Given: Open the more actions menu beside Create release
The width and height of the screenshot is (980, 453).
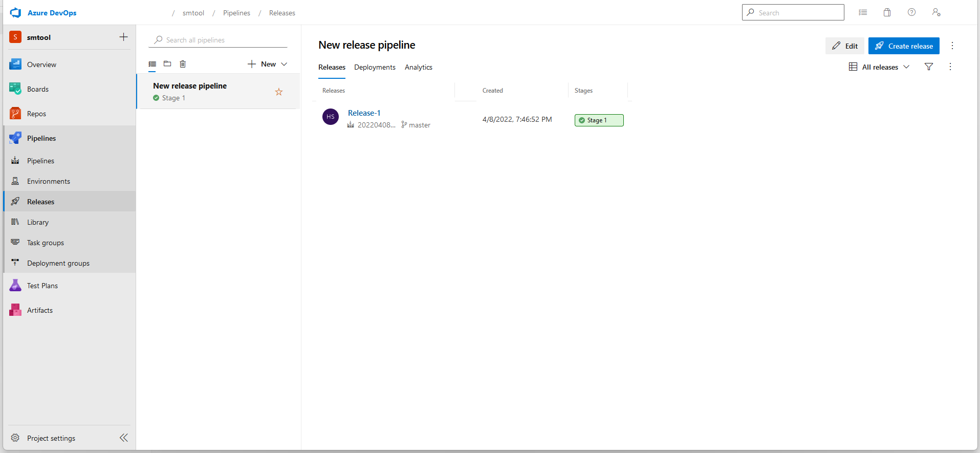Looking at the screenshot, I should [952, 46].
